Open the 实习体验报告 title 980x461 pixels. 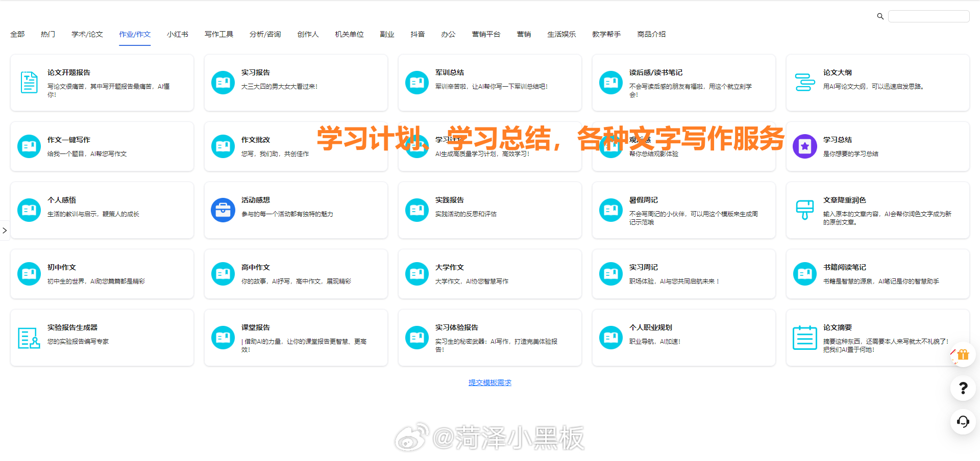point(457,327)
